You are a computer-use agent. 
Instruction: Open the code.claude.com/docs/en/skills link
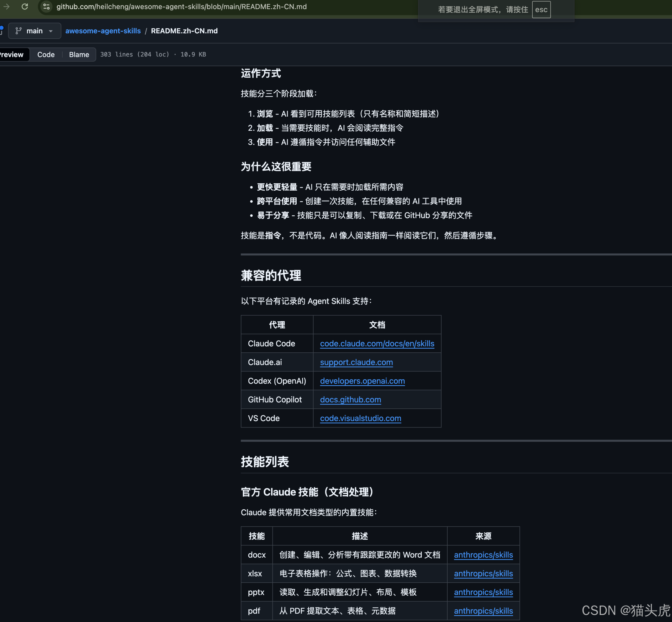377,343
